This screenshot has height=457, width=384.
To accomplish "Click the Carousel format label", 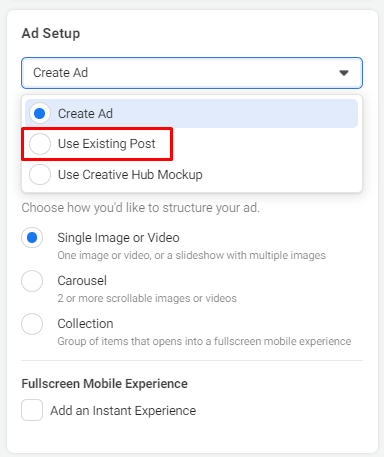I will [82, 281].
